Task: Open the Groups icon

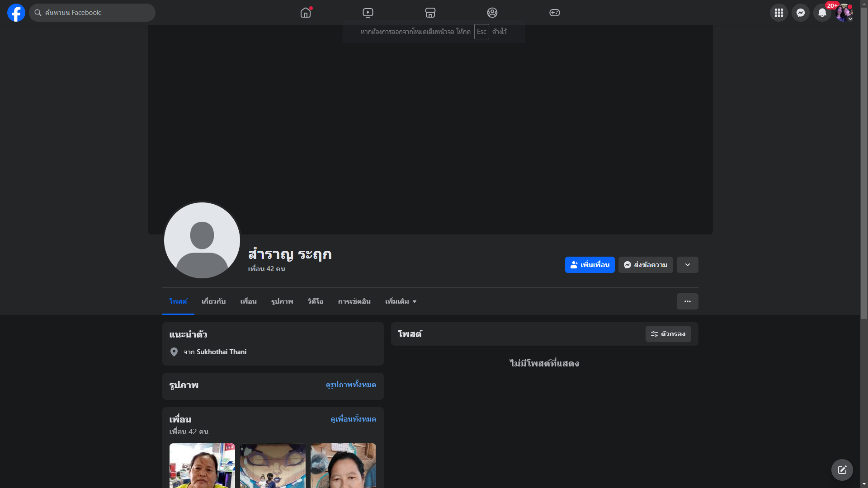Action: point(492,13)
